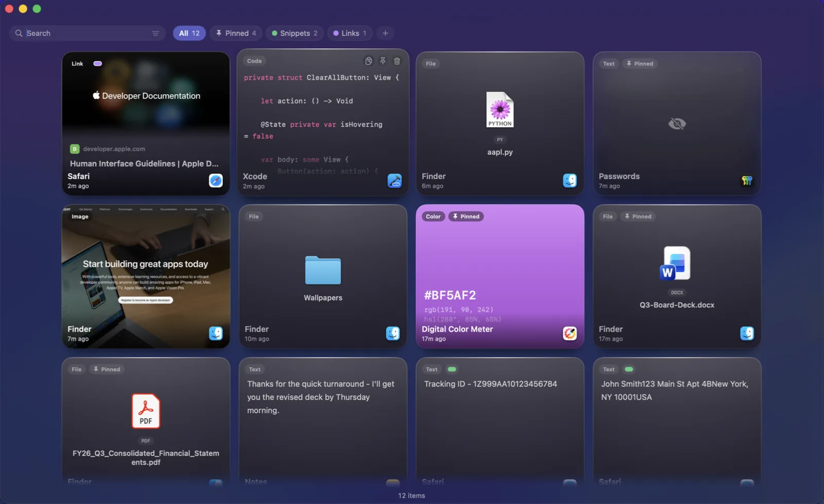This screenshot has width=824, height=504.
Task: Click the Wallpapers folder icon
Action: tap(323, 270)
